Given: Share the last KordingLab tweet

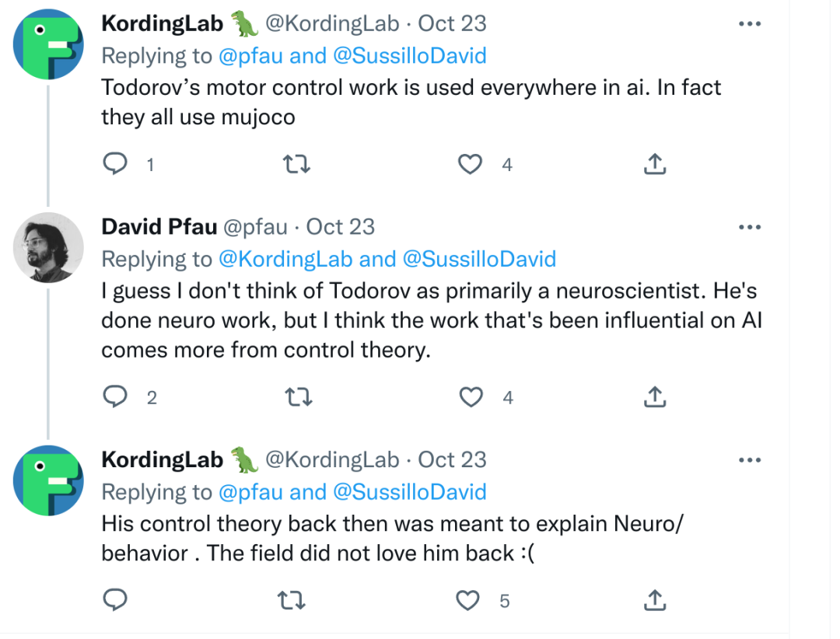Looking at the screenshot, I should 655,600.
